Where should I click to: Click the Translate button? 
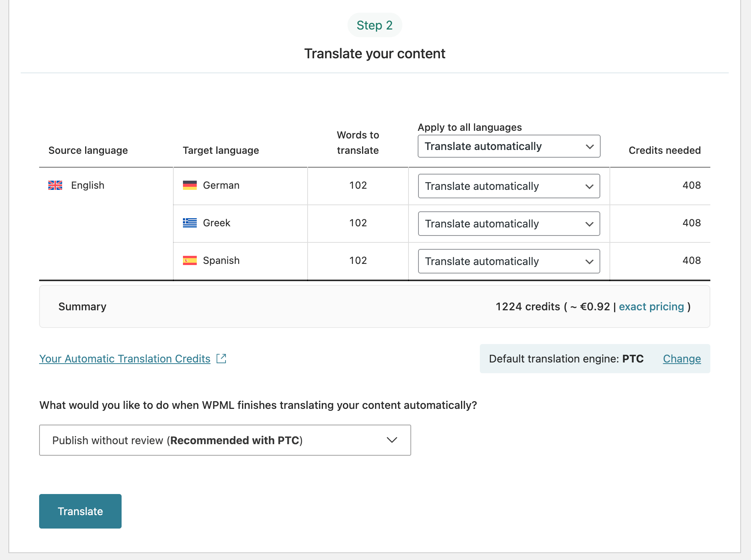(80, 511)
